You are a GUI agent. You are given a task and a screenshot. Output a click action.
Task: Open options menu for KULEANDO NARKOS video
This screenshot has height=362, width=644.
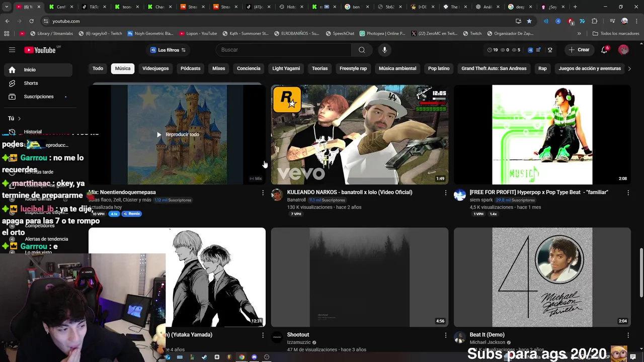point(445,193)
